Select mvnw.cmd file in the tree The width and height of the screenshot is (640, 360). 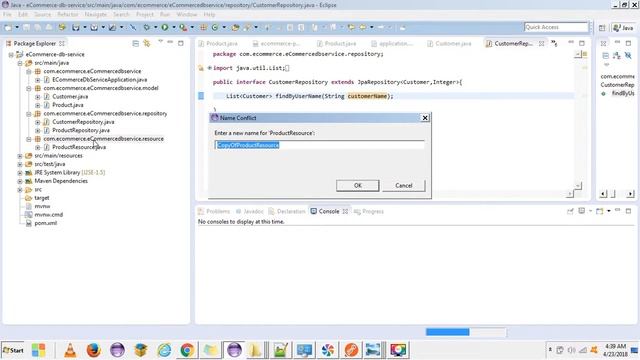(x=48, y=215)
